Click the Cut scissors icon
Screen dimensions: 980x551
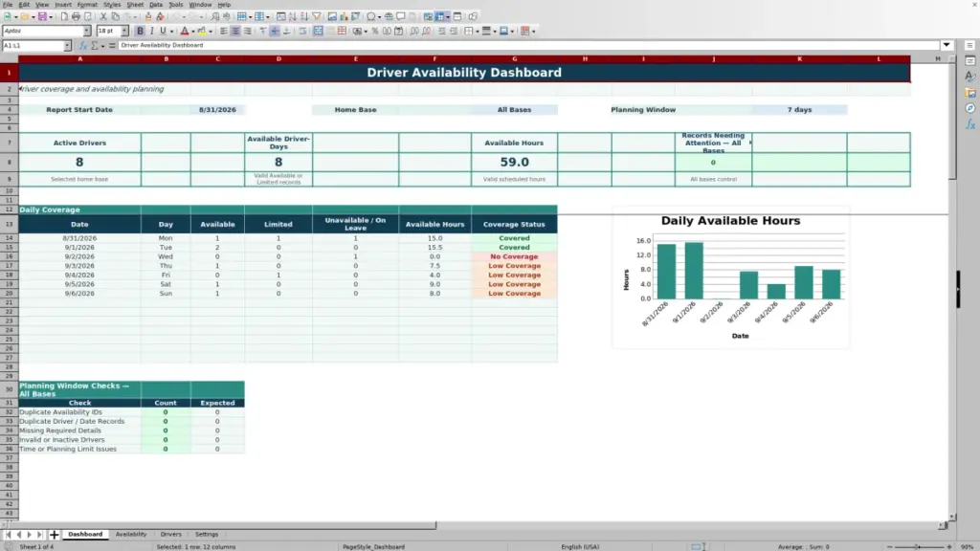click(103, 16)
